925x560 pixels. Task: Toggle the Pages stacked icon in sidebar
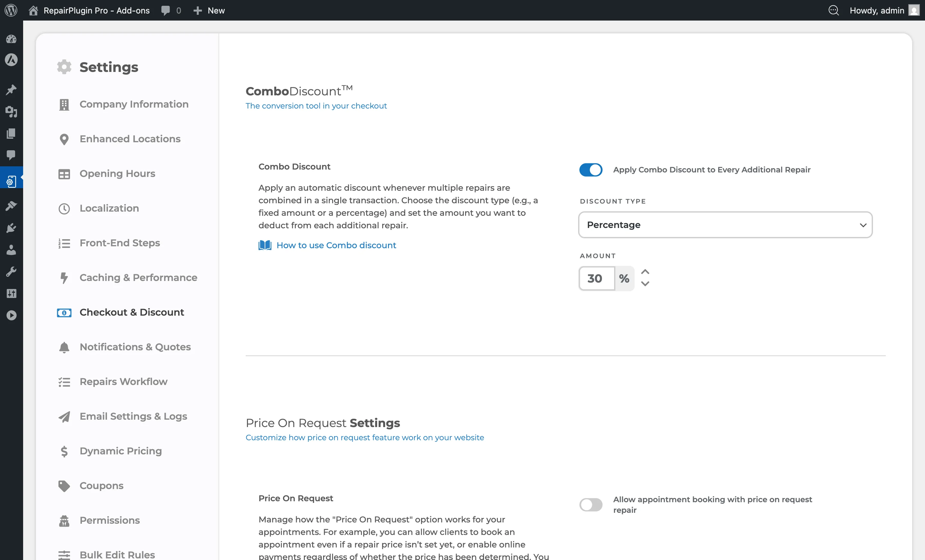(11, 134)
